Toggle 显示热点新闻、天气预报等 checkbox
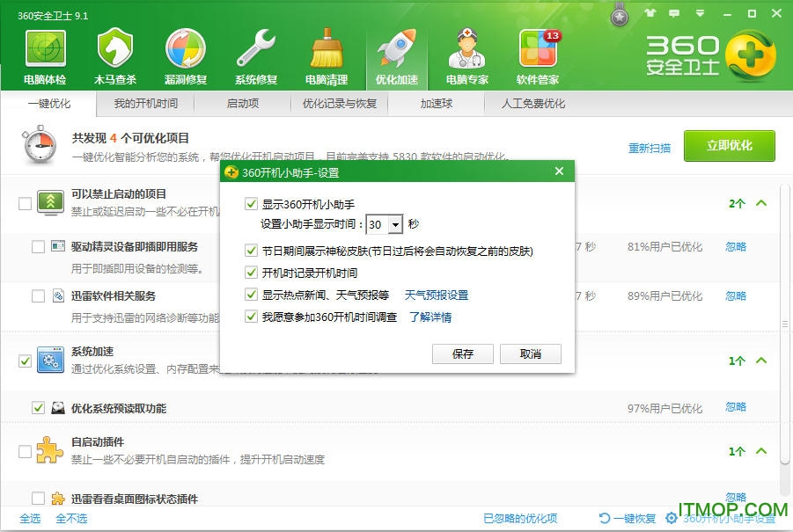Viewport: 793px width, 532px height. tap(251, 294)
